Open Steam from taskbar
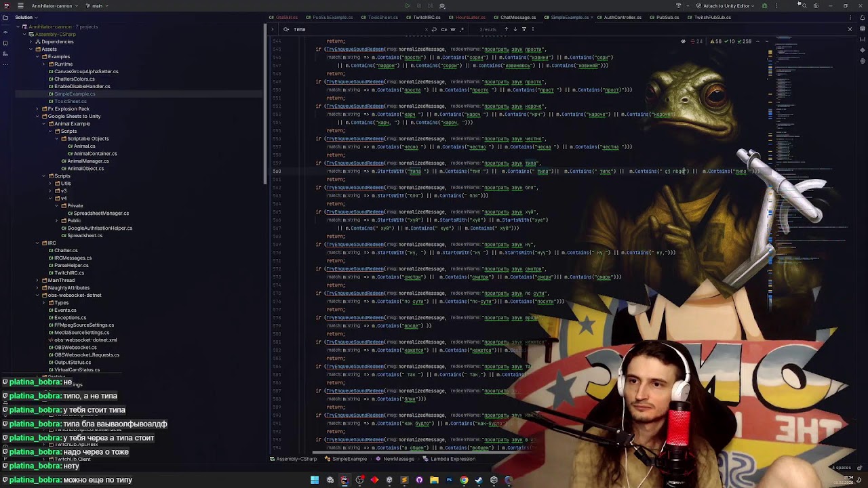868x488 pixels. point(479,480)
